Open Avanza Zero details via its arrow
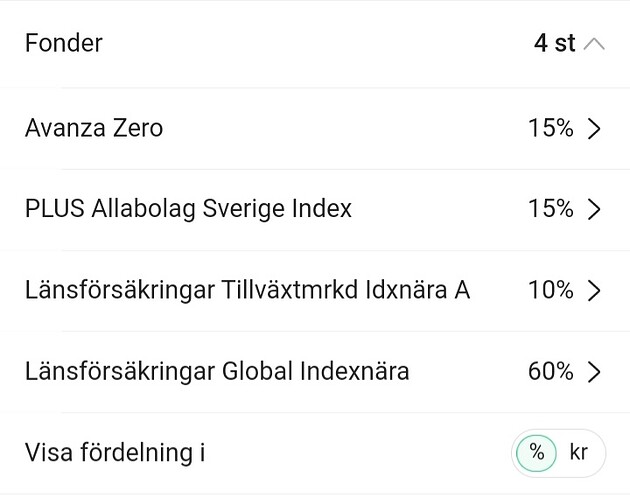This screenshot has width=630, height=500. click(x=594, y=129)
